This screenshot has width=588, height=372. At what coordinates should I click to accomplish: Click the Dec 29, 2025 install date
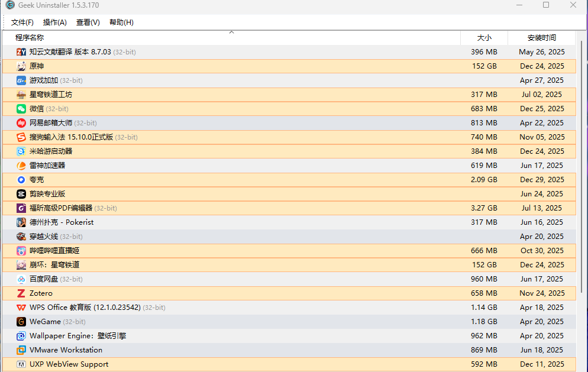point(542,180)
